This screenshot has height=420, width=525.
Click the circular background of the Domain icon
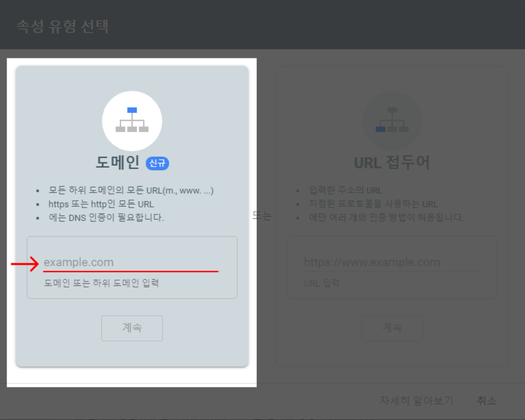132,121
